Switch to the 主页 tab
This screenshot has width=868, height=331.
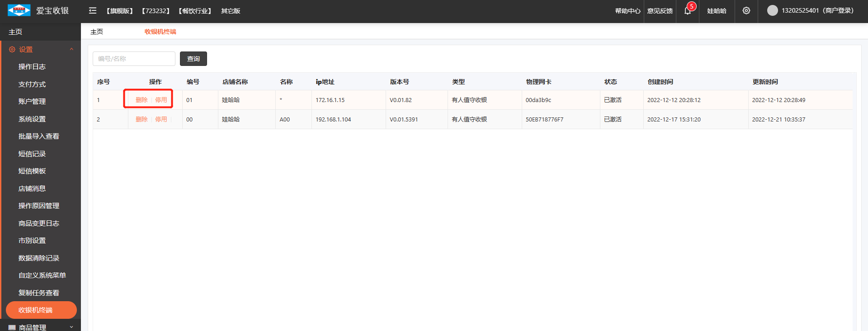coord(97,32)
